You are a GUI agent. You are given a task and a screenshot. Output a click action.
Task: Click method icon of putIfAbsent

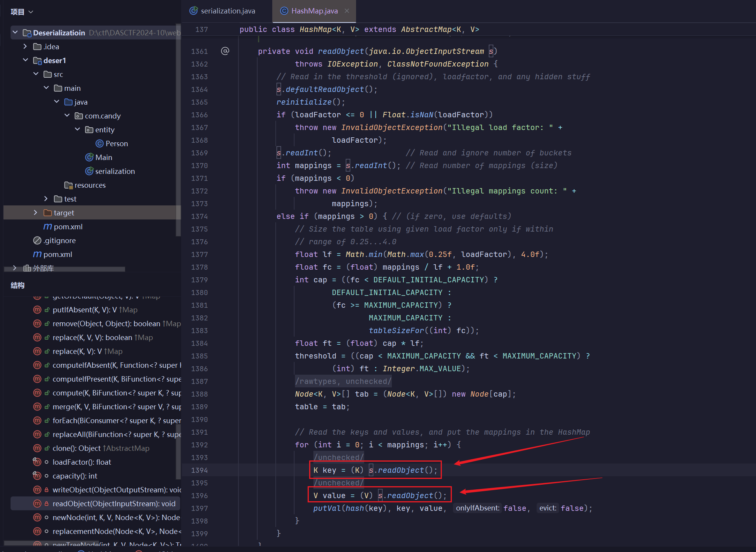pos(37,310)
